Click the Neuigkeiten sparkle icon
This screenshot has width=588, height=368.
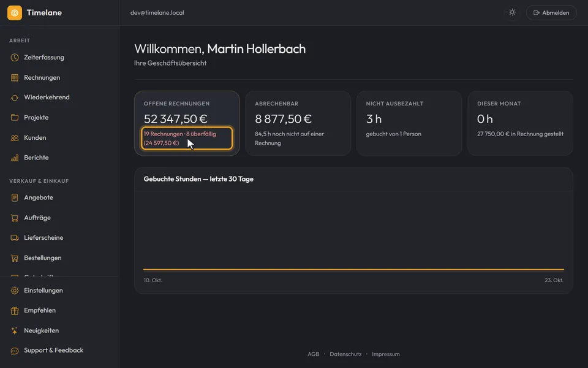pos(15,331)
